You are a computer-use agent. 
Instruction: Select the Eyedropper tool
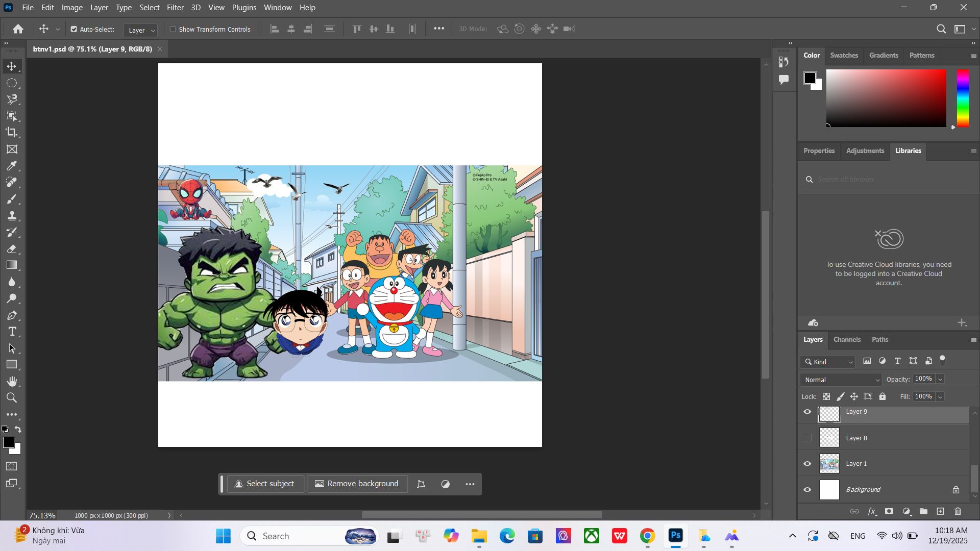(x=12, y=166)
